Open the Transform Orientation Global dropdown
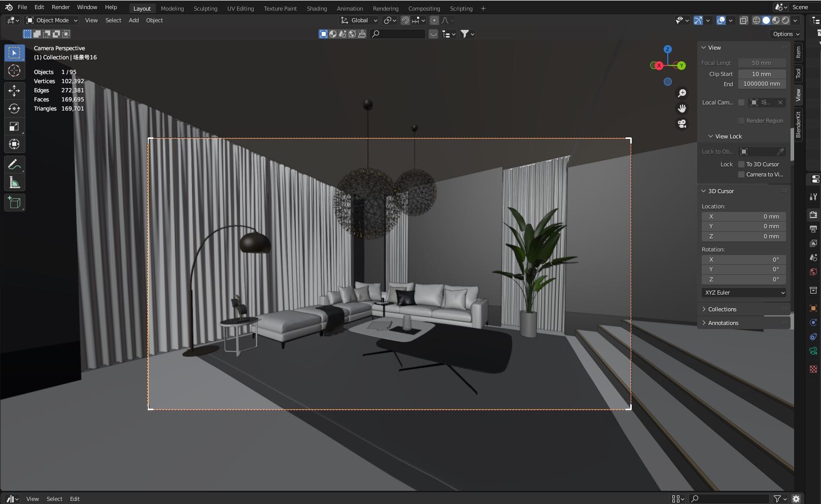This screenshot has width=821, height=504. [359, 20]
